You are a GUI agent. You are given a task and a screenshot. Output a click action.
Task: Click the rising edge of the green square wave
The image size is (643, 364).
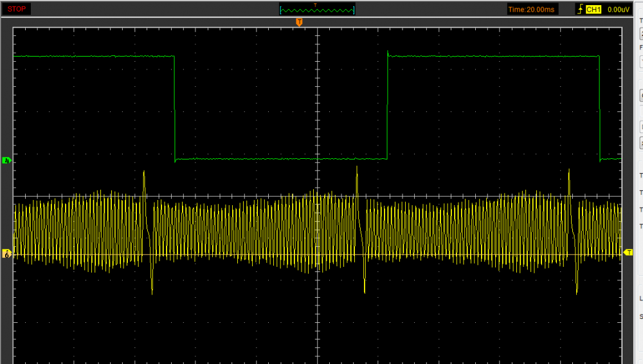(387, 106)
